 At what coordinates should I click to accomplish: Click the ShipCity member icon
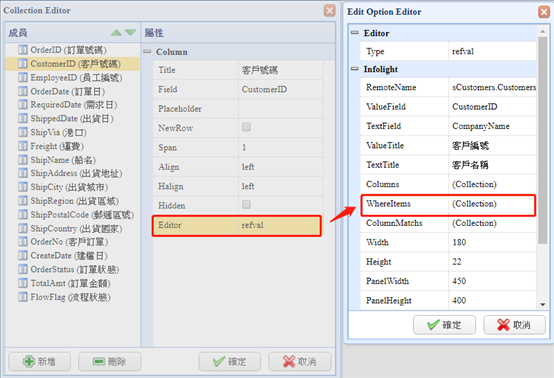click(x=23, y=187)
